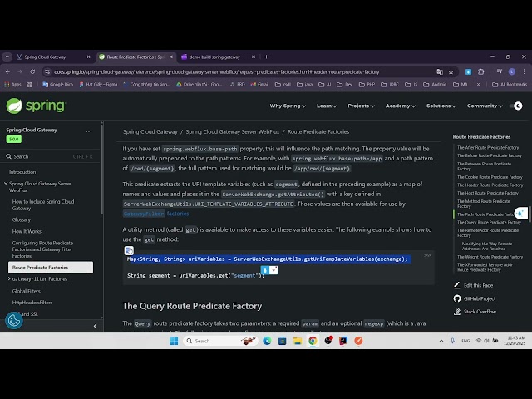Click the taskbar Search box
Viewport: 532px width, 399px height.
220,341
